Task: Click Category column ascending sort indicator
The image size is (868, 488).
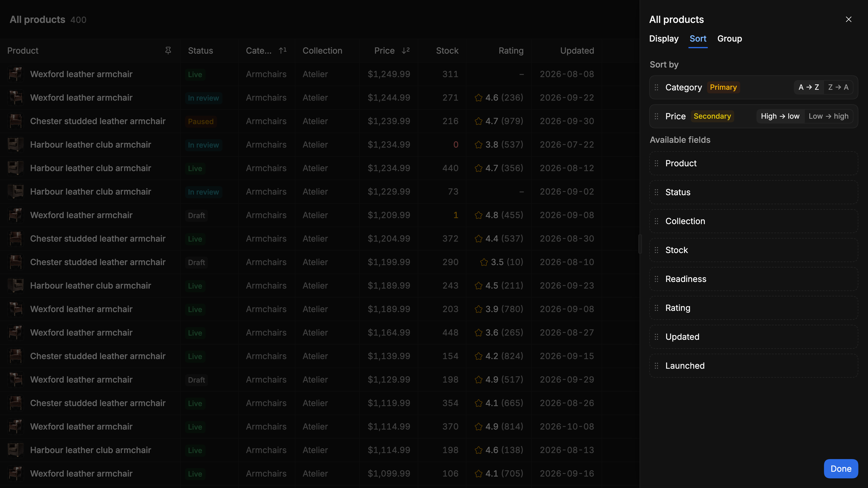Action: point(283,51)
